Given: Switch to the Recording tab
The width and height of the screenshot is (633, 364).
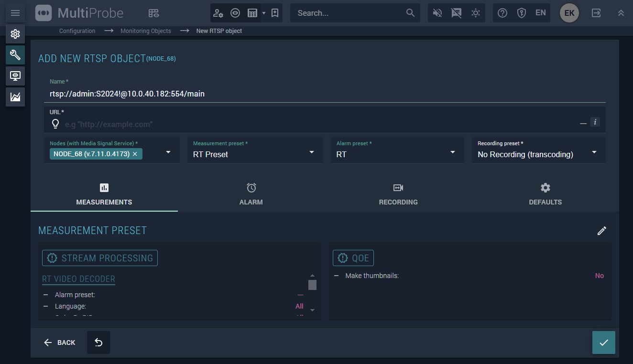Looking at the screenshot, I should 398,194.
